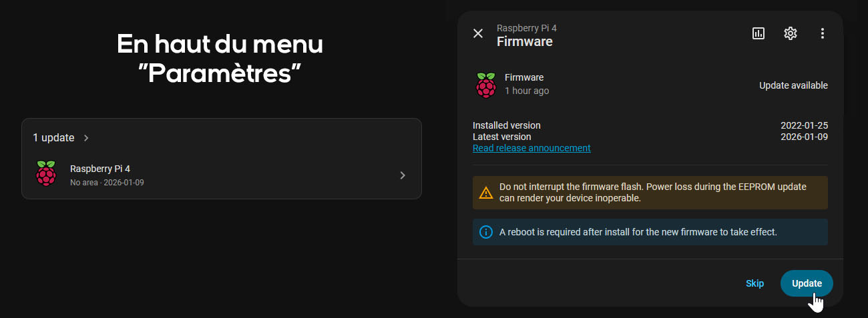Click the latest version date 2026-01-09
The height and width of the screenshot is (318, 868).
click(804, 137)
